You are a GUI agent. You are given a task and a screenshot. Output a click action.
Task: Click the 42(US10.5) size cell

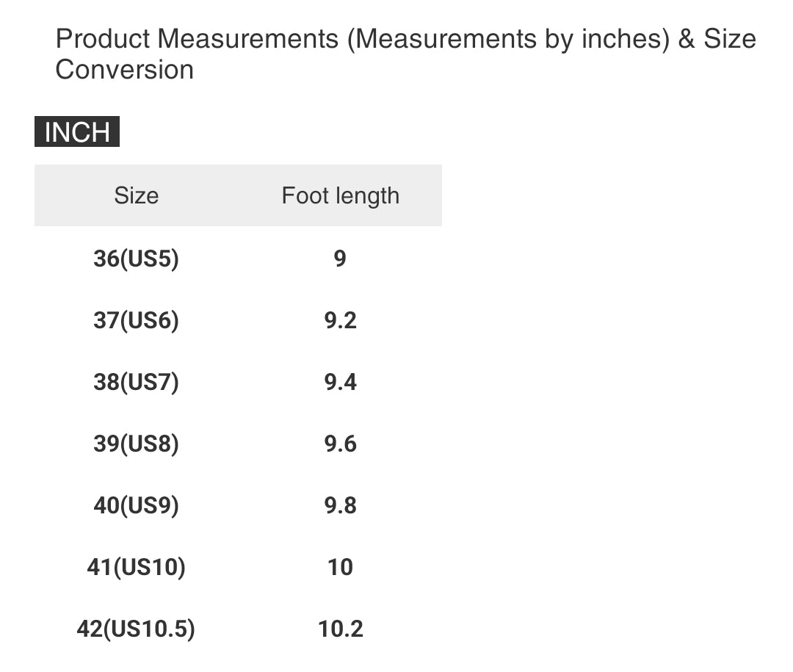click(136, 629)
